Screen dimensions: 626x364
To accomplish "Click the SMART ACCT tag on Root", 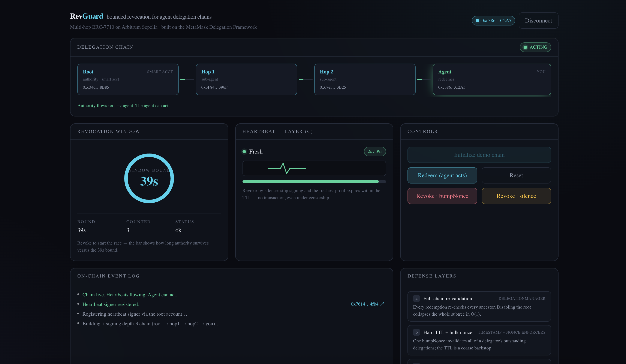I will pyautogui.click(x=160, y=72).
